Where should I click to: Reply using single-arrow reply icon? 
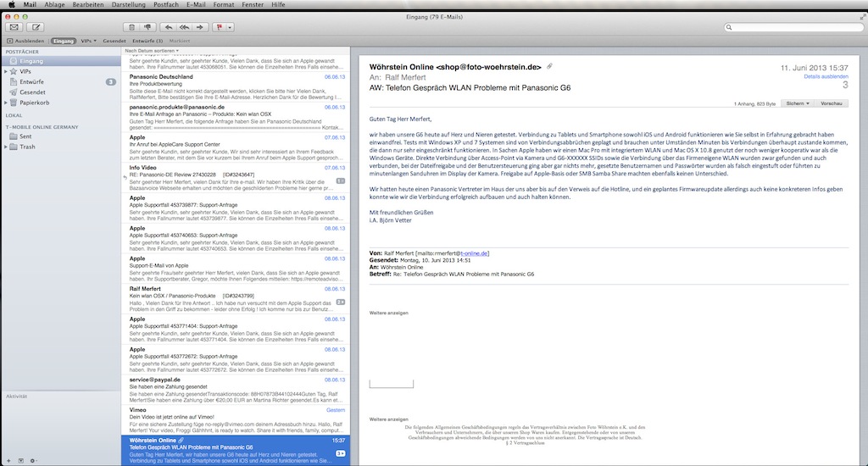click(x=169, y=27)
